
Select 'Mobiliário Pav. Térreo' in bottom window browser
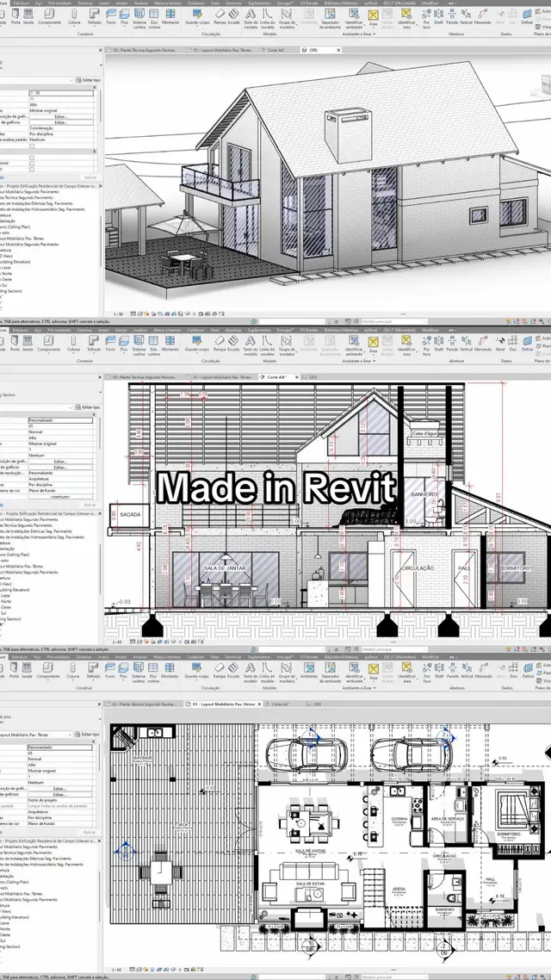click(22, 894)
